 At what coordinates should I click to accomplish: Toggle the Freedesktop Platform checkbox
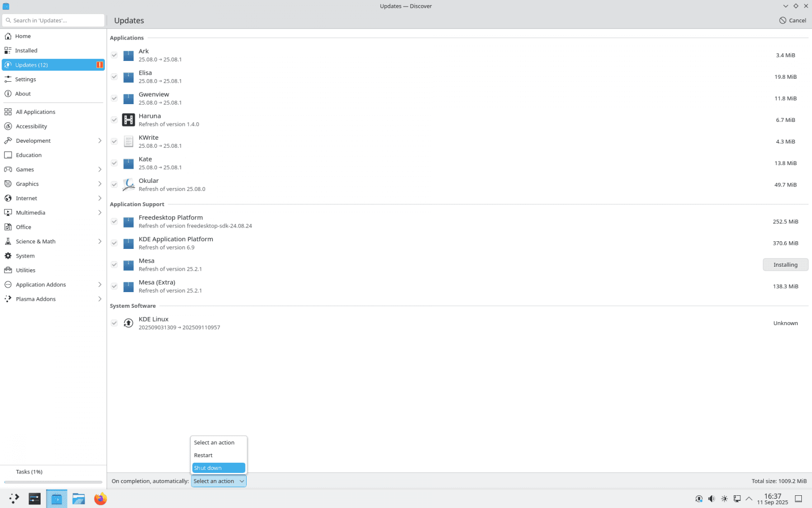[x=114, y=221]
